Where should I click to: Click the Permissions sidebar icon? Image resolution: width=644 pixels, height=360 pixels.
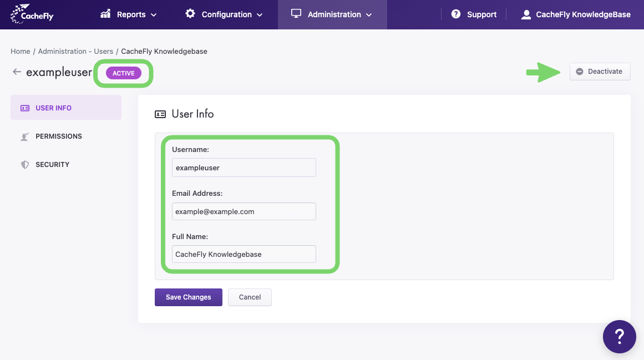click(24, 136)
